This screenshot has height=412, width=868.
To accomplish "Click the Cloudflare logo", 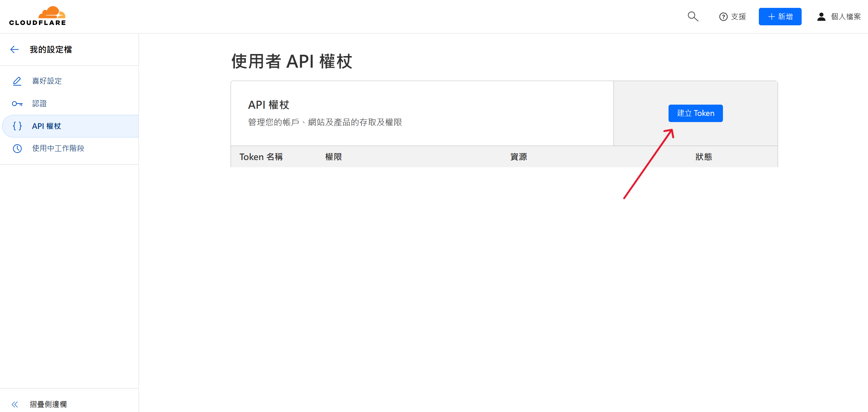I will point(37,16).
